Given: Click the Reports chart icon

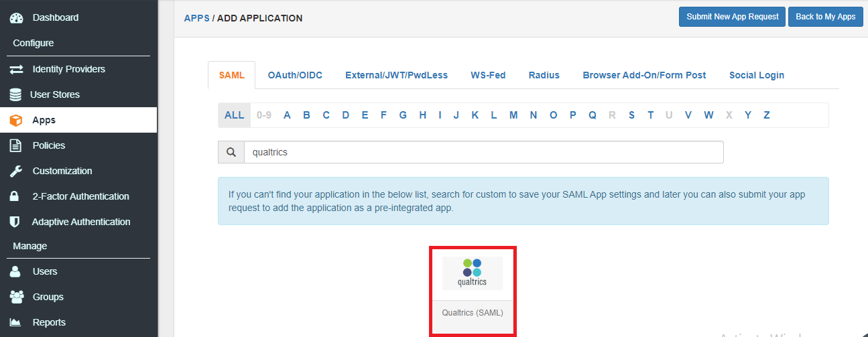Looking at the screenshot, I should point(16,322).
